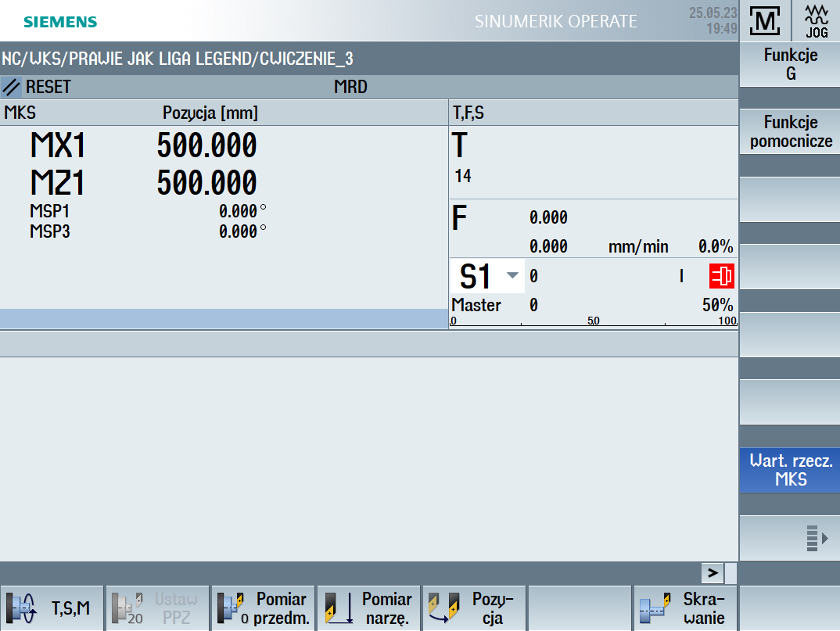Open Pomiar narzę. tool measurement softkey
Viewport: 840px width, 631px height.
coord(369,608)
